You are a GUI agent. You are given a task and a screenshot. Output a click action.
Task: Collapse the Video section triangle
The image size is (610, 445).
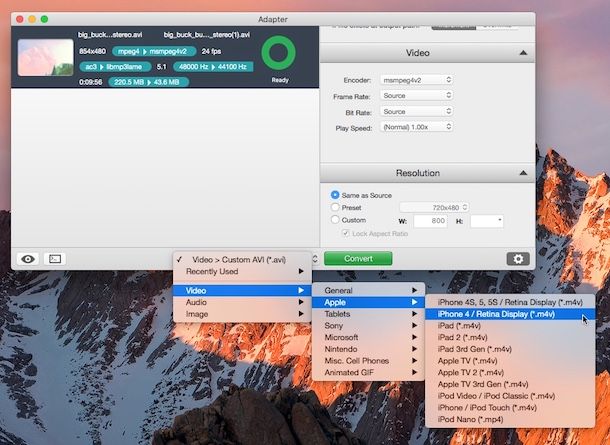(x=522, y=52)
